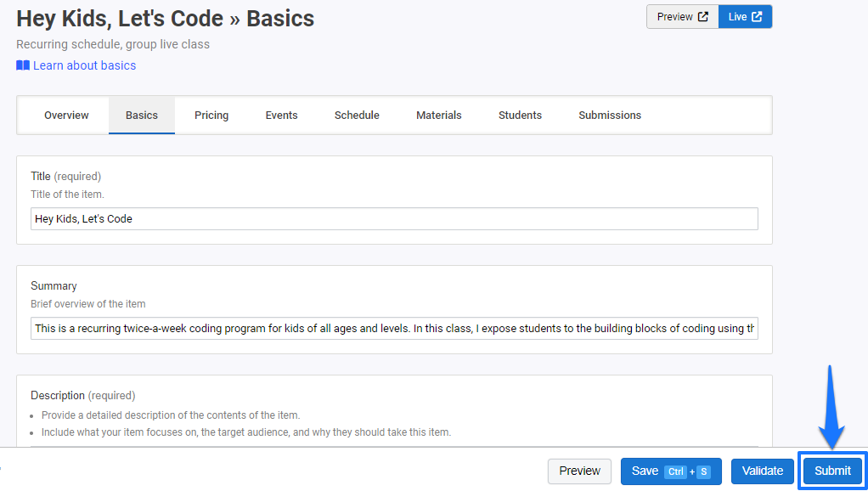Open the Schedule tab

click(357, 116)
